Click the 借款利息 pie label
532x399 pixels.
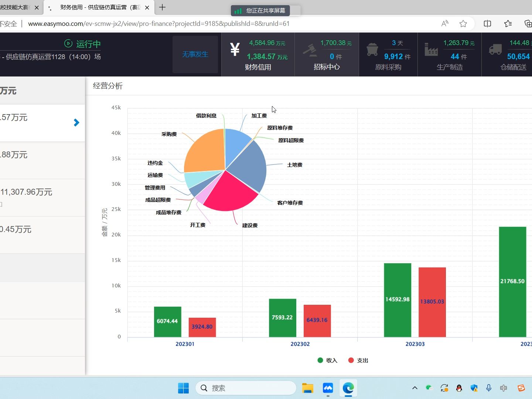(x=206, y=116)
